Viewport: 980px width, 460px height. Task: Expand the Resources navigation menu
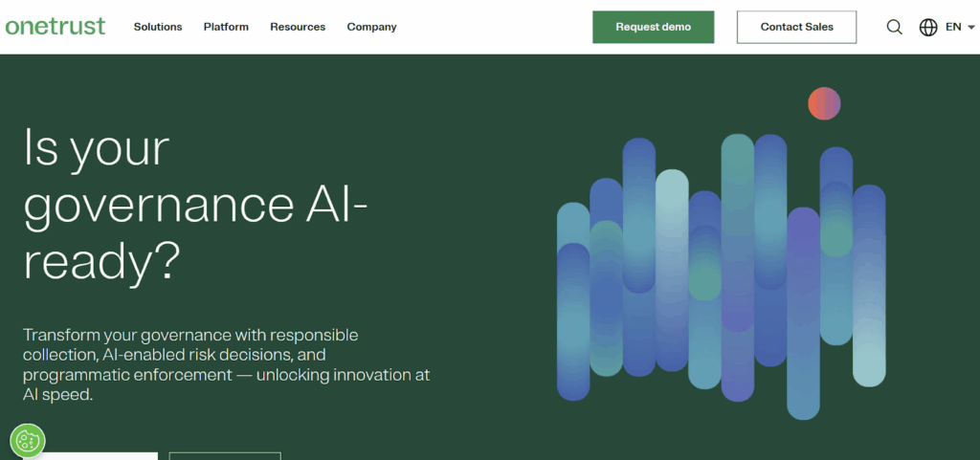pyautogui.click(x=298, y=27)
